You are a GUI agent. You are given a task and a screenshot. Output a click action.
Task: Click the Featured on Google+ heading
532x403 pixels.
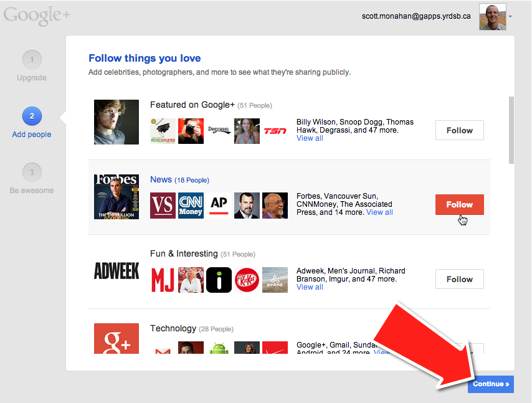point(192,105)
